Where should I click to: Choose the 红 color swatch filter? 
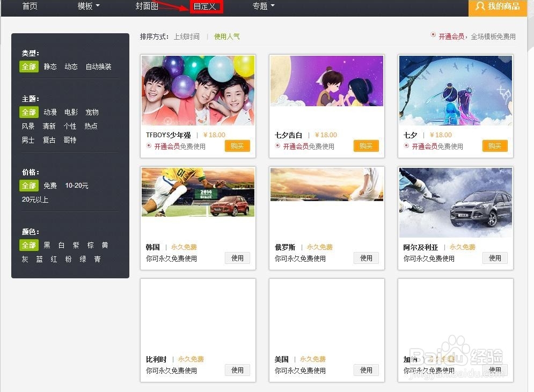(x=53, y=259)
